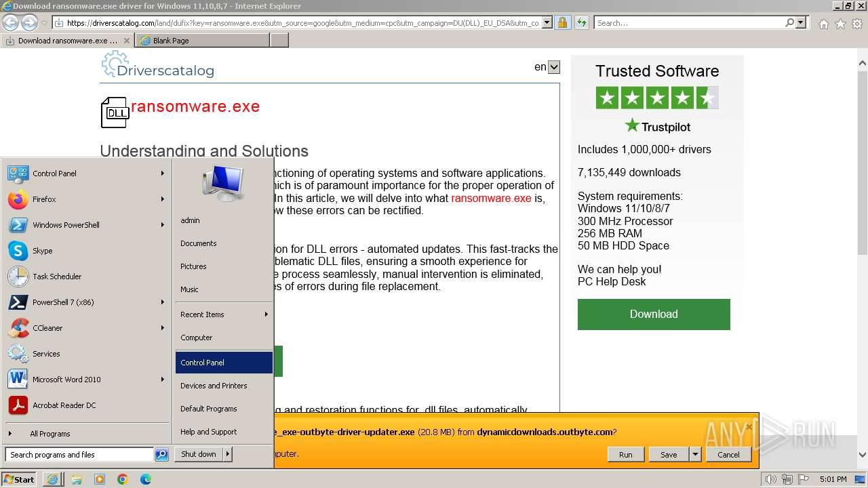The height and width of the screenshot is (488, 868).
Task: Open Pictures in the Start menu
Action: [224, 266]
